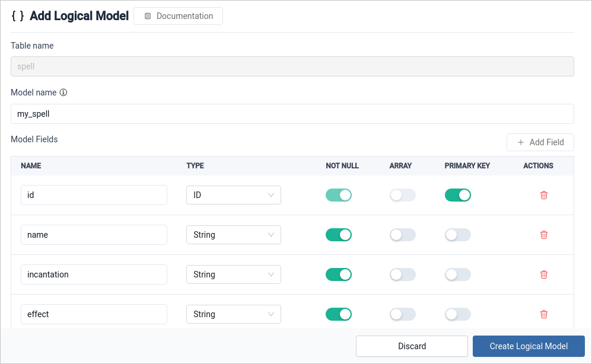Toggle Not Null for name field
Screen dimensions: 592x364
tap(339, 235)
